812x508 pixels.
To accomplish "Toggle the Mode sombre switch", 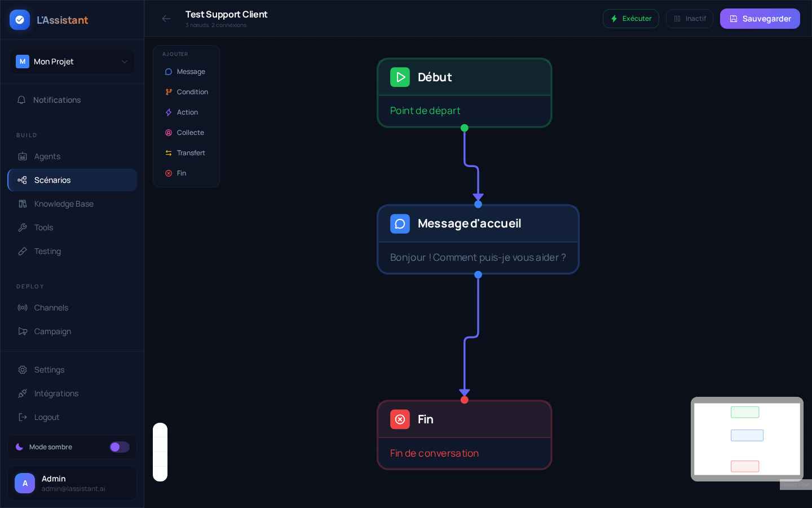I will tap(119, 447).
